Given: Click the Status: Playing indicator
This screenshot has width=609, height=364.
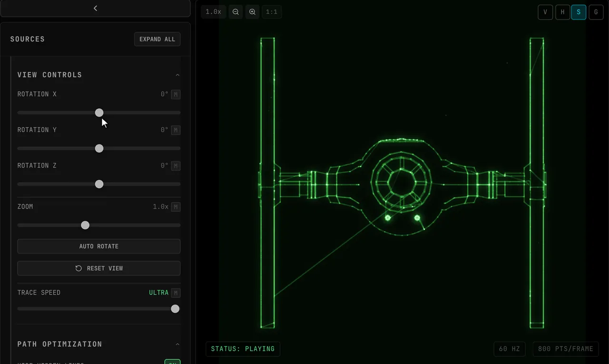Looking at the screenshot, I should (x=243, y=349).
